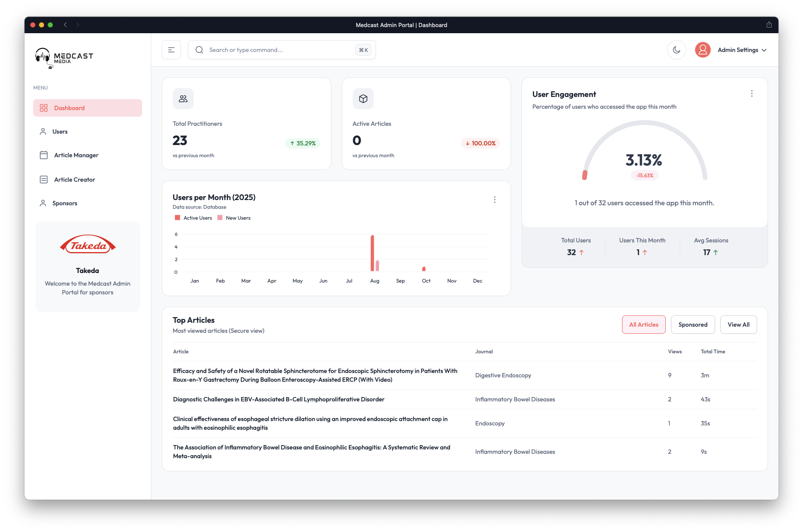The width and height of the screenshot is (803, 532).
Task: Click the engagement gauge arc
Action: tap(645, 123)
